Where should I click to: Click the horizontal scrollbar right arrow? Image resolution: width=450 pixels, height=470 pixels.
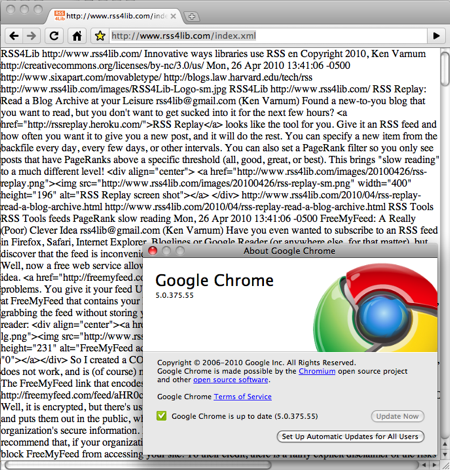point(434,465)
